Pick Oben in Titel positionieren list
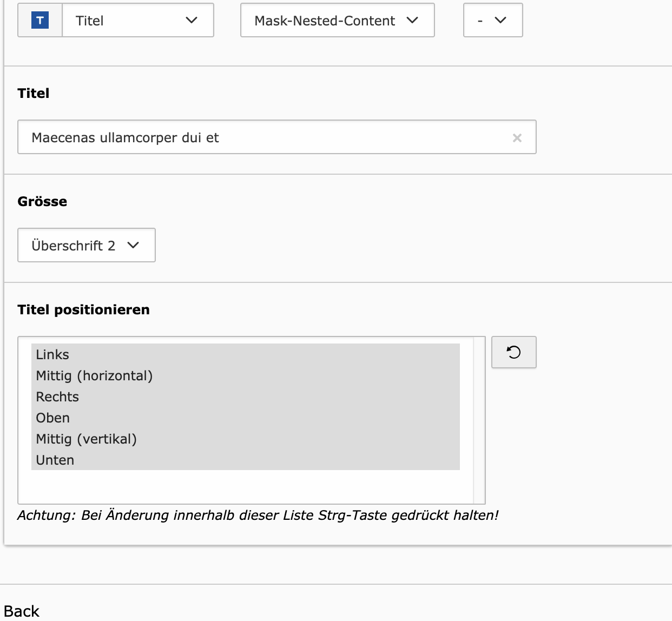This screenshot has height=621, width=672. (53, 418)
